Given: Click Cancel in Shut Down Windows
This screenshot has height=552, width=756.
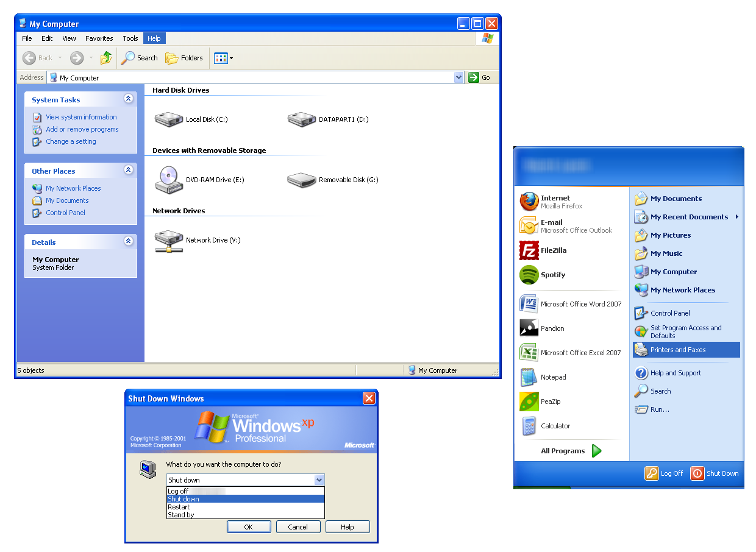Looking at the screenshot, I should [x=298, y=527].
